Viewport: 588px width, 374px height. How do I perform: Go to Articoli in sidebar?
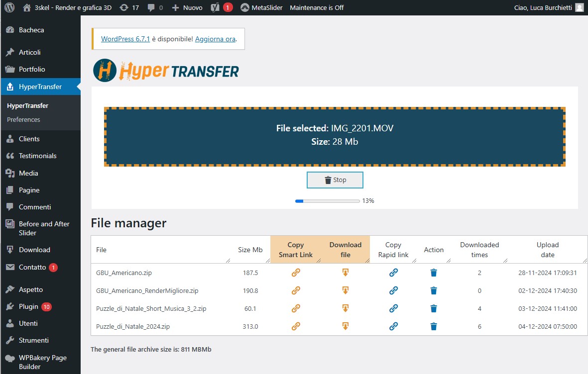40,52
